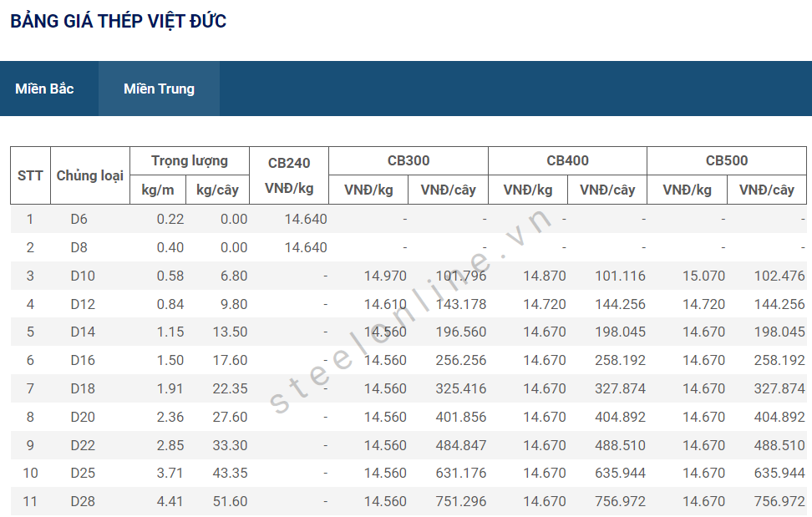The height and width of the screenshot is (517, 812).
Task: Click the 143.178 value in D12 row
Action: [x=461, y=304]
